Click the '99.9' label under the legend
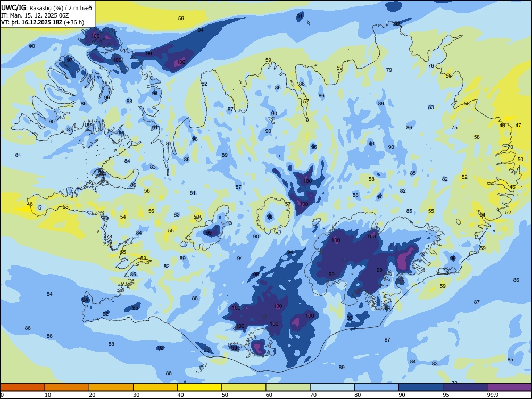Viewport: 532px width, 399px height. (492, 395)
